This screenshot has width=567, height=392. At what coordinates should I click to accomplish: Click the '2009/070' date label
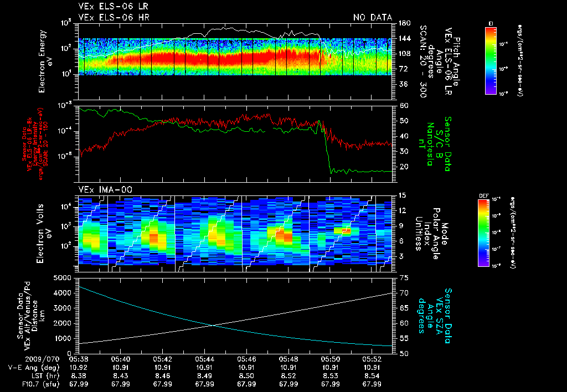[42, 360]
